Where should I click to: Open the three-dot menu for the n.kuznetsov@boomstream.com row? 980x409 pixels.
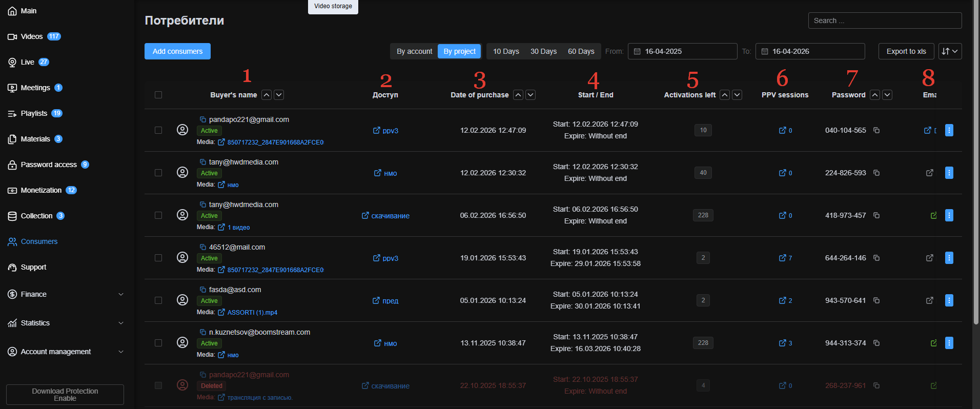(949, 343)
